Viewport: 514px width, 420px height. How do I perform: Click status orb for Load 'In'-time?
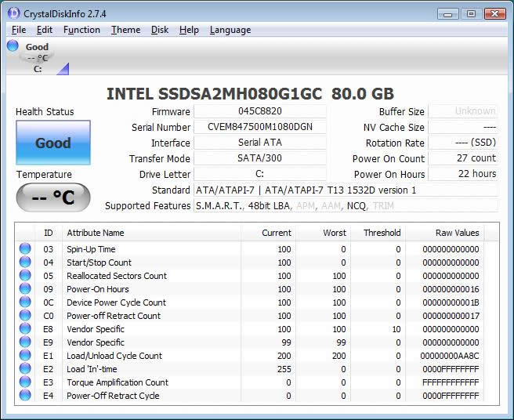coord(25,369)
